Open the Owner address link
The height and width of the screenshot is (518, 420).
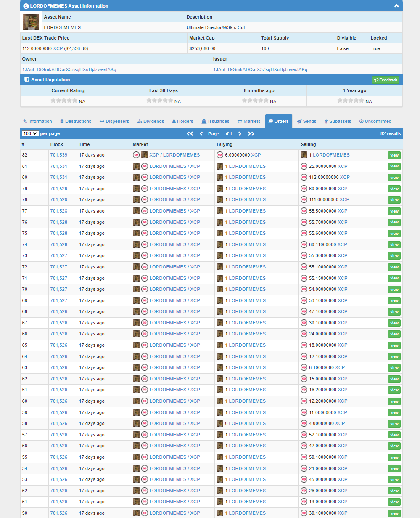click(69, 69)
